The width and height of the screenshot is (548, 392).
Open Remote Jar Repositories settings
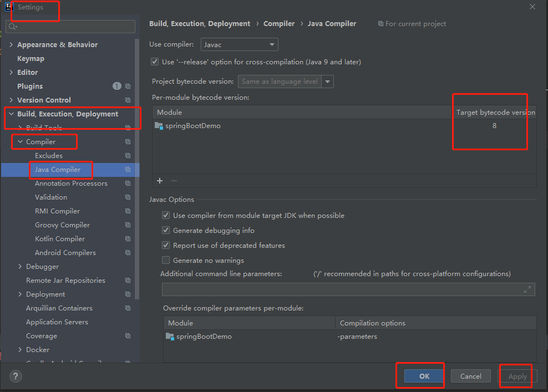point(65,281)
